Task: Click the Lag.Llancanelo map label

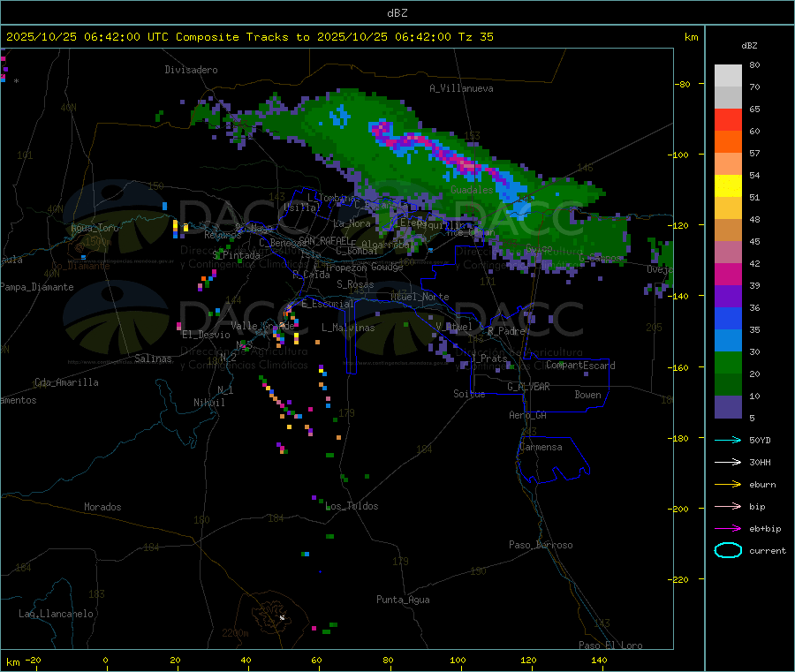Action: tap(56, 614)
